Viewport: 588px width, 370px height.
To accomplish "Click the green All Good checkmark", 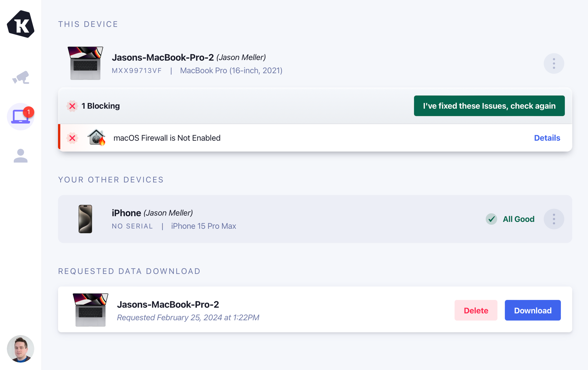I will (x=491, y=219).
